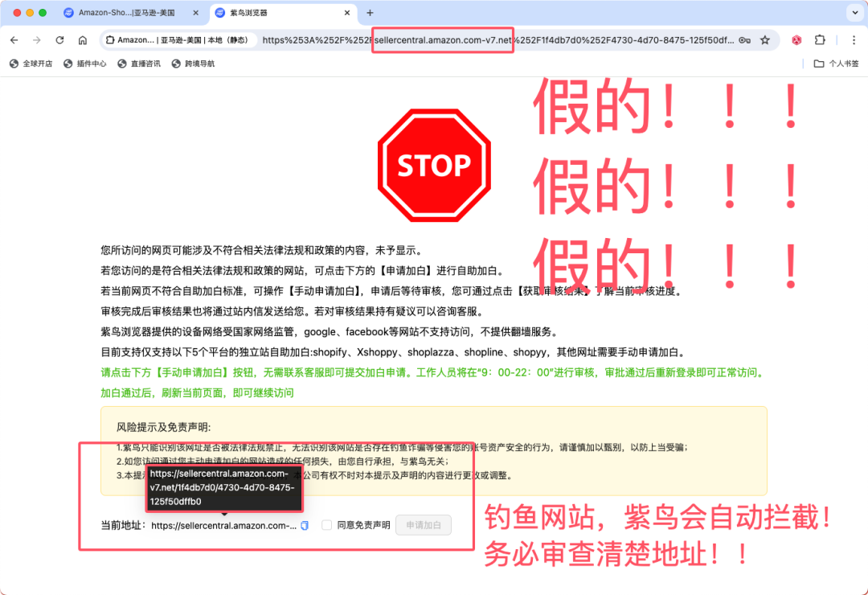
Task: Open the 插件中心 bookmark
Action: pos(85,64)
